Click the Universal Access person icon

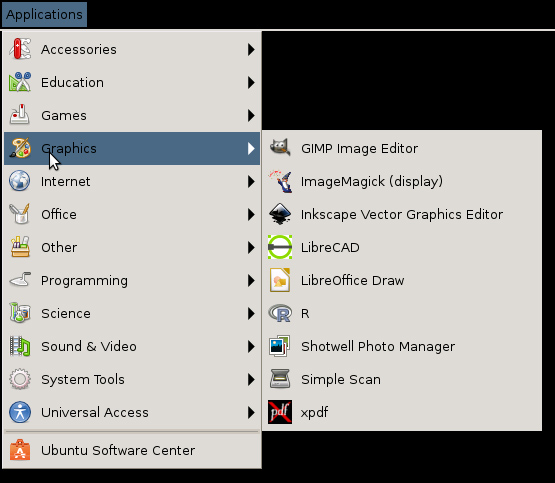coord(20,412)
